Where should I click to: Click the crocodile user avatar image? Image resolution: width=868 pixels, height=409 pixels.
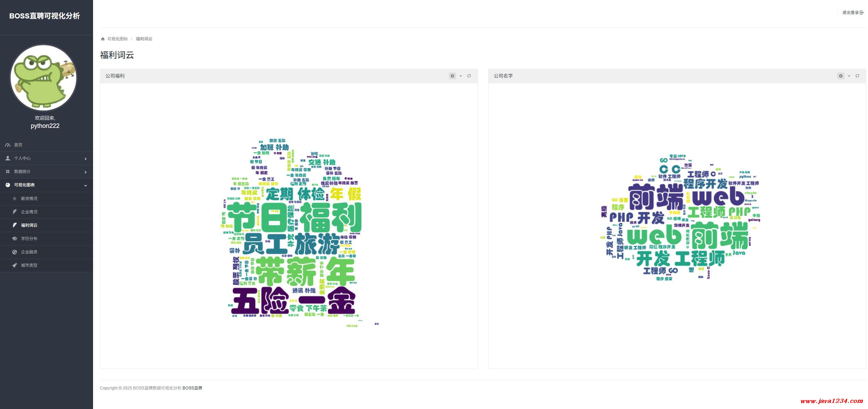click(43, 78)
